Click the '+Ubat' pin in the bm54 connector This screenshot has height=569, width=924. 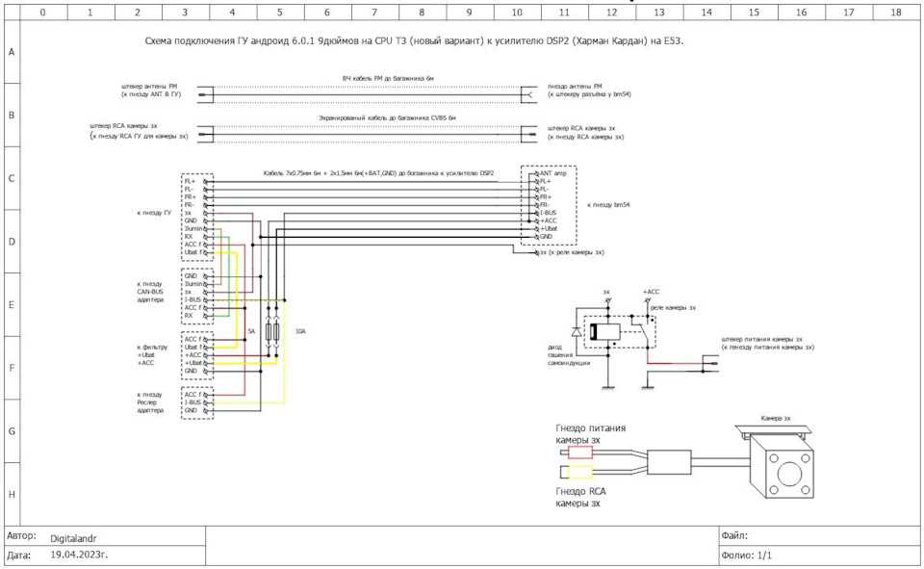[x=549, y=228]
